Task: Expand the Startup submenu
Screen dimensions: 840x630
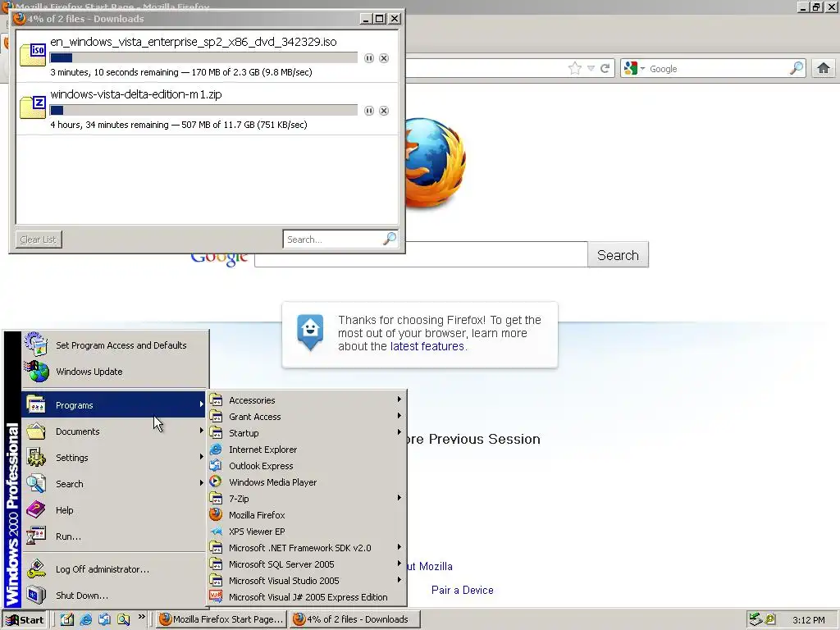Action: click(308, 433)
